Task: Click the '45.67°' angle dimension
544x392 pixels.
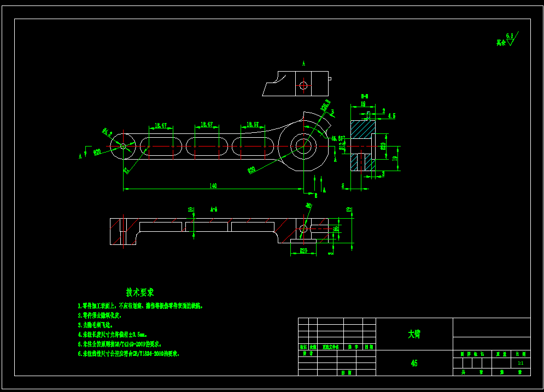Action: coord(338,138)
